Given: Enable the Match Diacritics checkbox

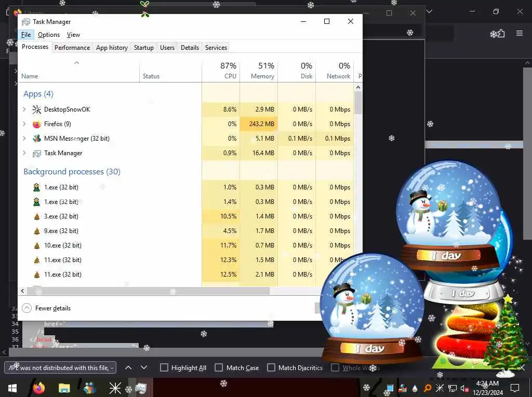Looking at the screenshot, I should pos(271,367).
